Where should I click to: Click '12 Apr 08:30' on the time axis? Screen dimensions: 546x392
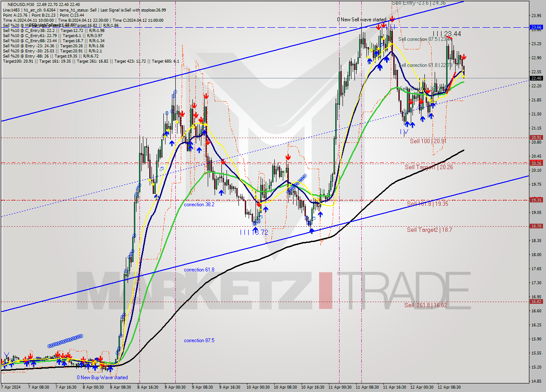[x=449, y=387]
